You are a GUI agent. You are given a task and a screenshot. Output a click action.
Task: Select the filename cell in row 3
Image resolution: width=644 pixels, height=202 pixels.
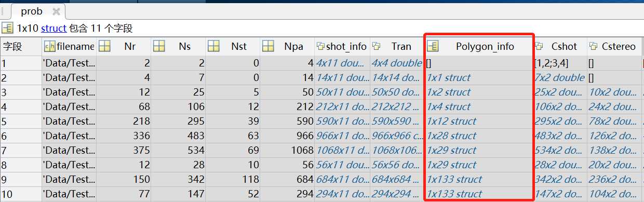pyautogui.click(x=69, y=92)
